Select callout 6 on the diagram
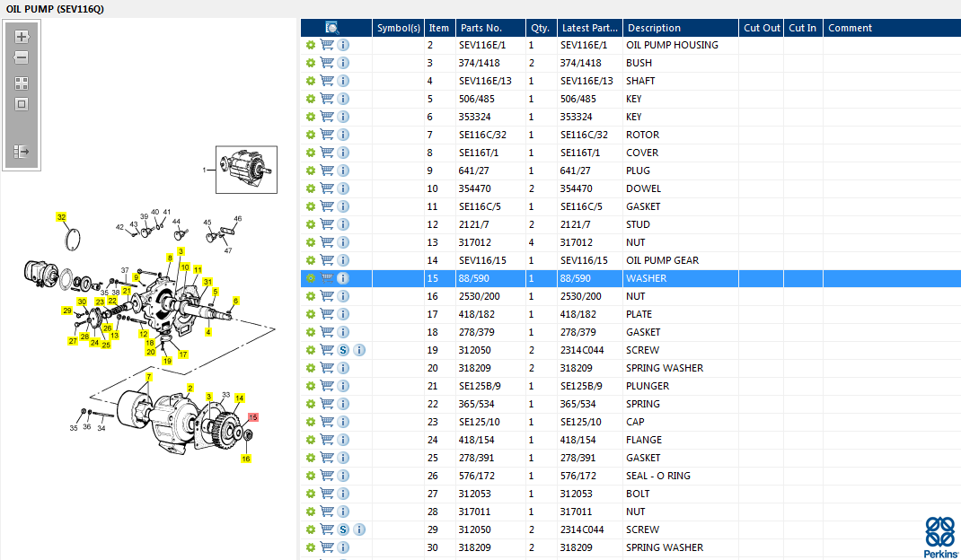The width and height of the screenshot is (961, 560). [x=236, y=301]
